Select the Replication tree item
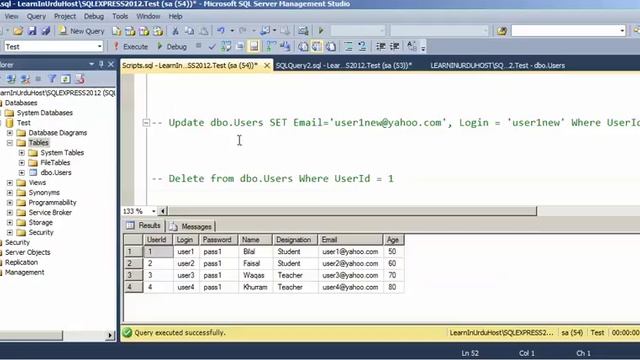Screen dimensions: 640x360 coord(21,262)
